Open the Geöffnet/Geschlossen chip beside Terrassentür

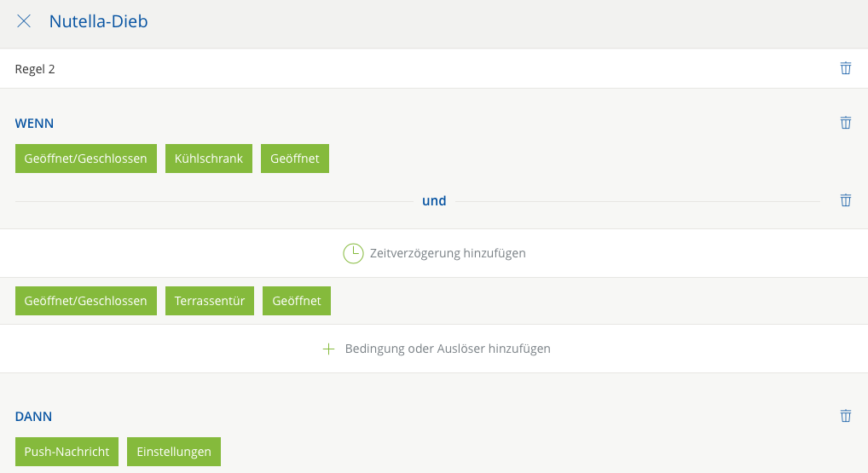85,301
